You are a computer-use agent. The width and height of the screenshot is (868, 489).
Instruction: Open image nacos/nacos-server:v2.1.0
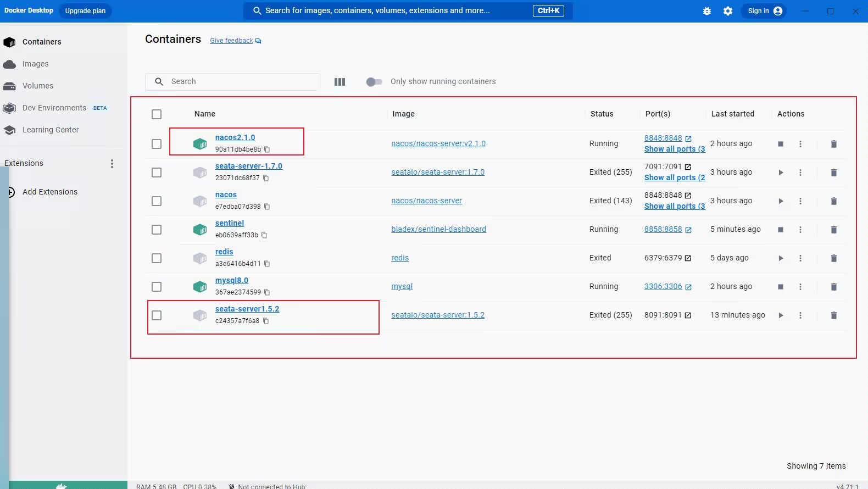[x=438, y=143]
